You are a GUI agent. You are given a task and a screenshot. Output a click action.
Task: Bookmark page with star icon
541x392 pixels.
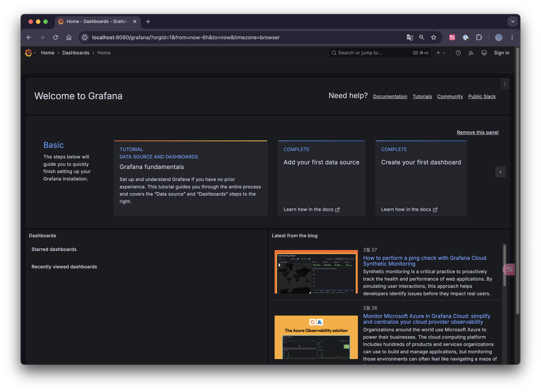(433, 37)
